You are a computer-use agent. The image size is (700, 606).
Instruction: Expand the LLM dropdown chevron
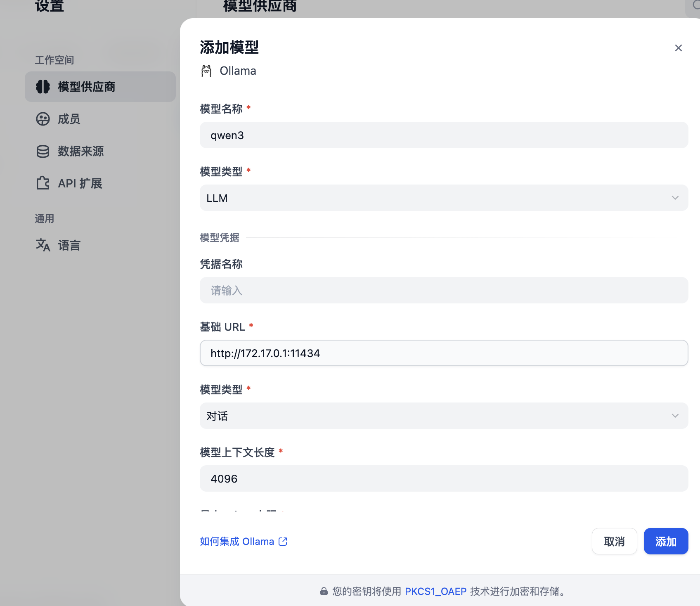tap(675, 198)
